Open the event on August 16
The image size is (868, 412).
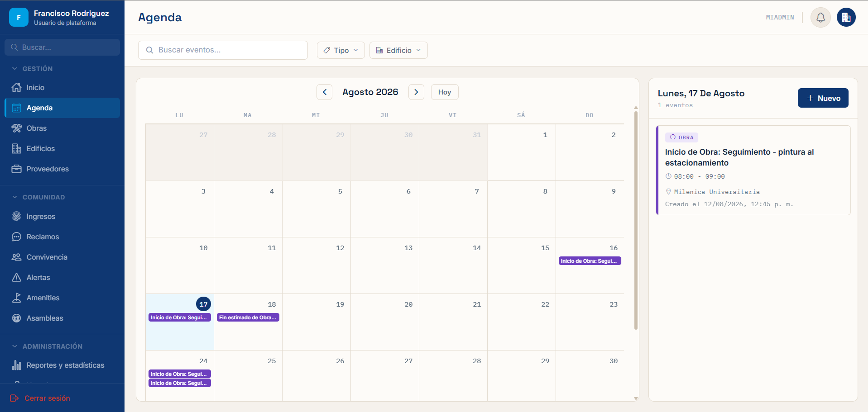click(590, 261)
